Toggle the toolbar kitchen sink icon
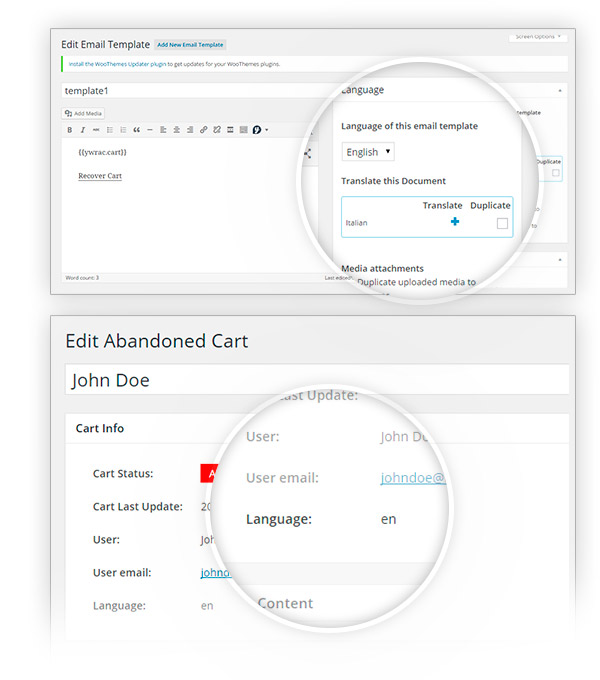600x680 pixels. point(244,130)
